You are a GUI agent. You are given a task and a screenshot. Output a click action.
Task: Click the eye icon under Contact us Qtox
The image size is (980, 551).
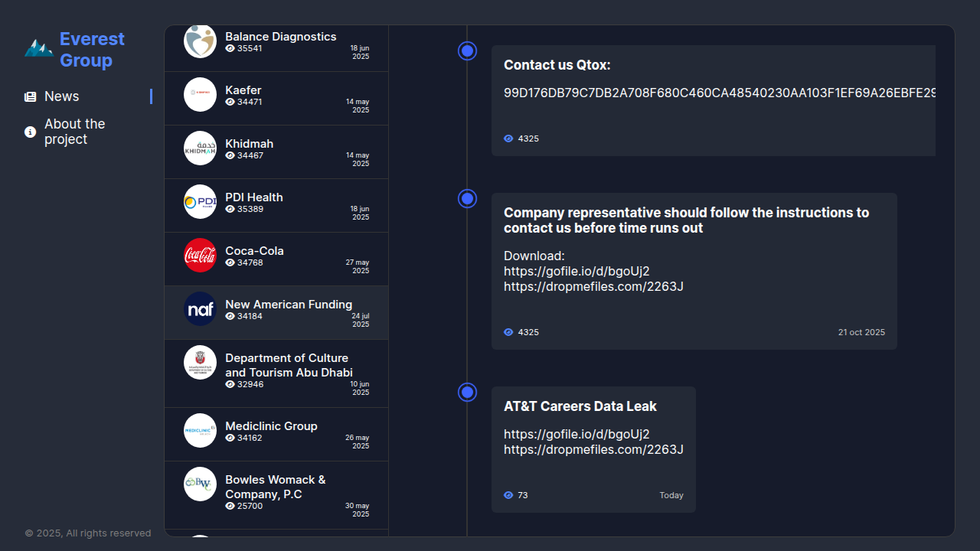508,139
